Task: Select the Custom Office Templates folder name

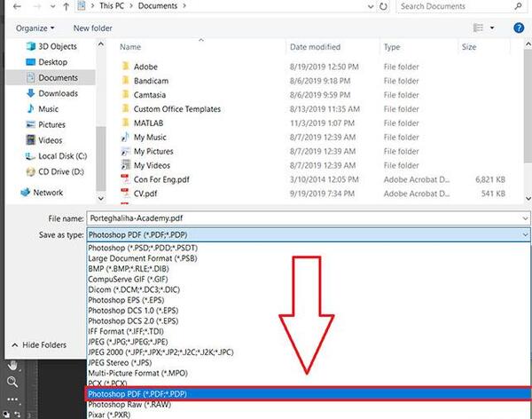Action: 177,108
